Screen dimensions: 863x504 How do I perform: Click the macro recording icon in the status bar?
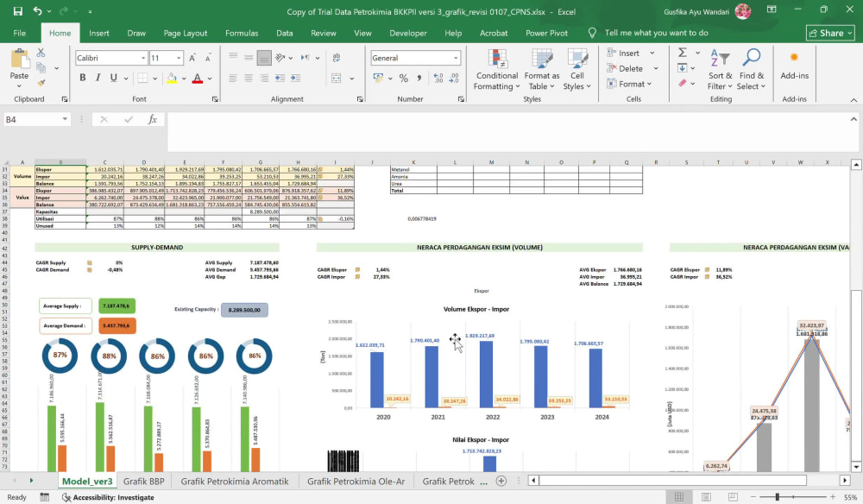point(45,497)
